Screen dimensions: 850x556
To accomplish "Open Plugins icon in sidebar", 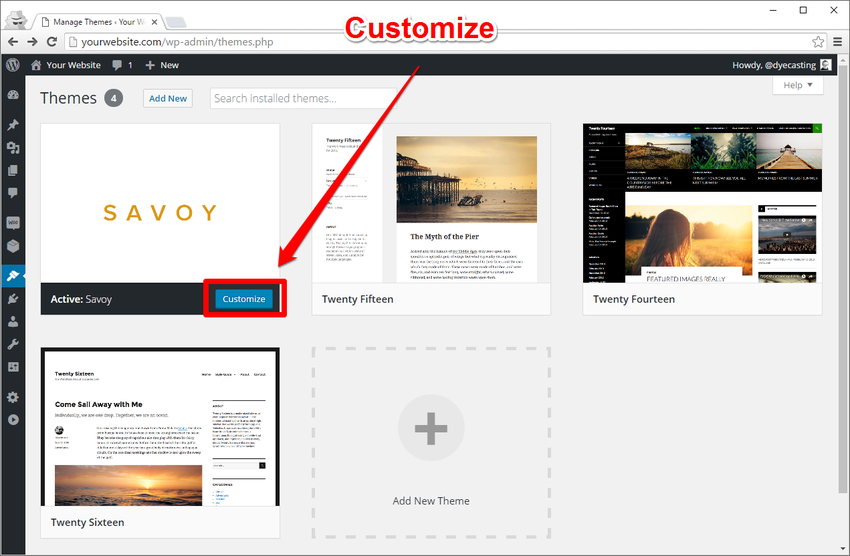I will 13,299.
